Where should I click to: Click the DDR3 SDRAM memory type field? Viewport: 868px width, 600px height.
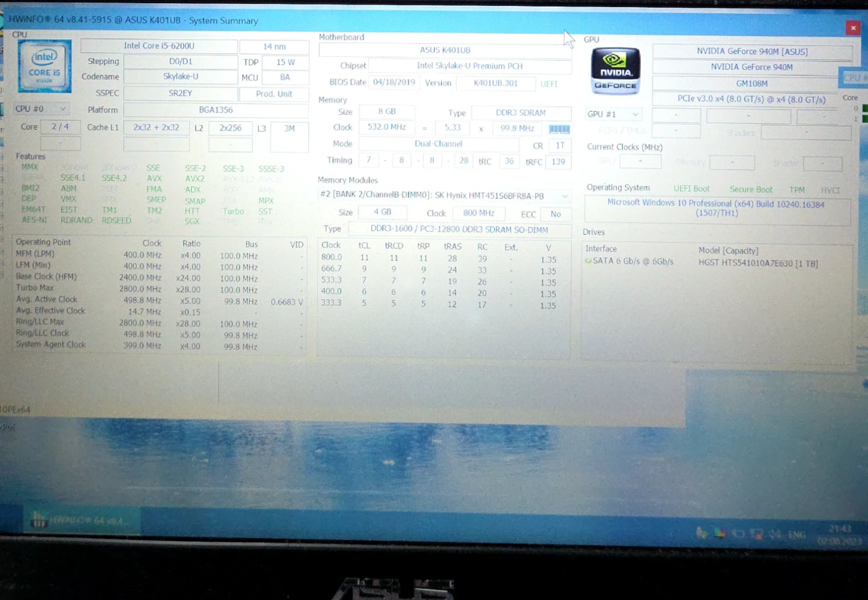point(521,113)
